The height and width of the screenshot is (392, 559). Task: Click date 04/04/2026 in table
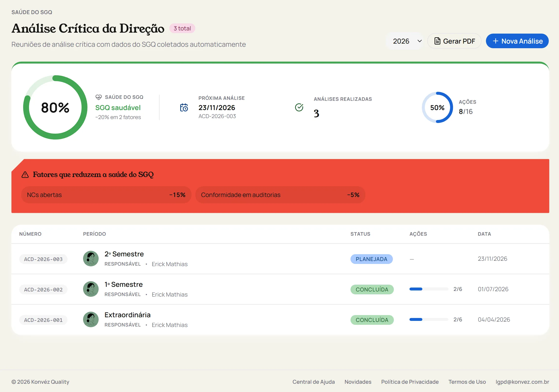(494, 319)
